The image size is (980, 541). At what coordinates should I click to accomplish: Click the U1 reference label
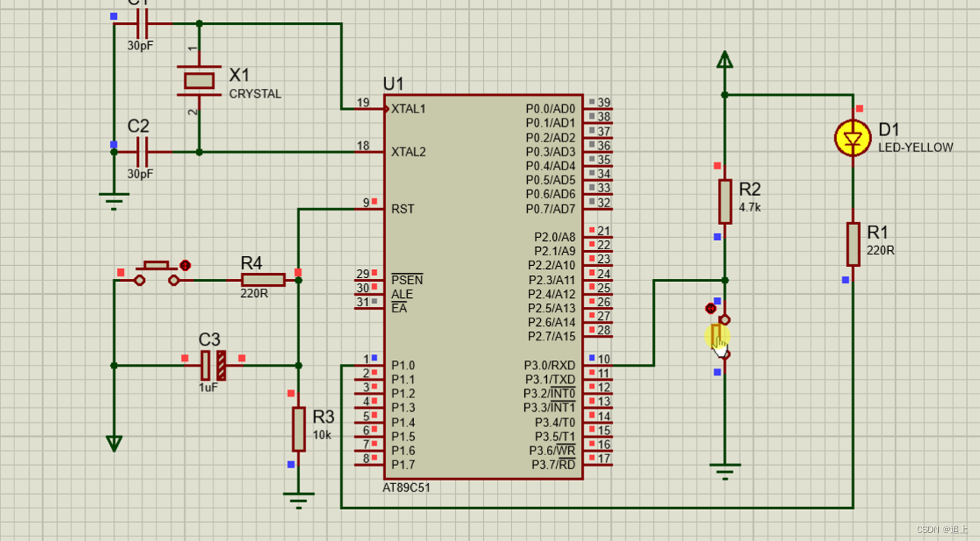coord(394,84)
